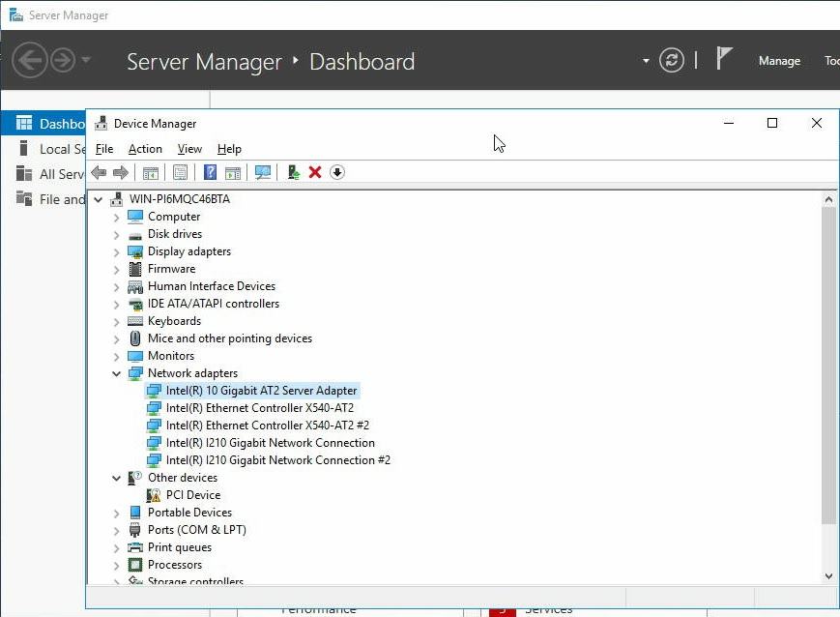Collapse the Network adapters node
Image resolution: width=840 pixels, height=617 pixels.
116,373
